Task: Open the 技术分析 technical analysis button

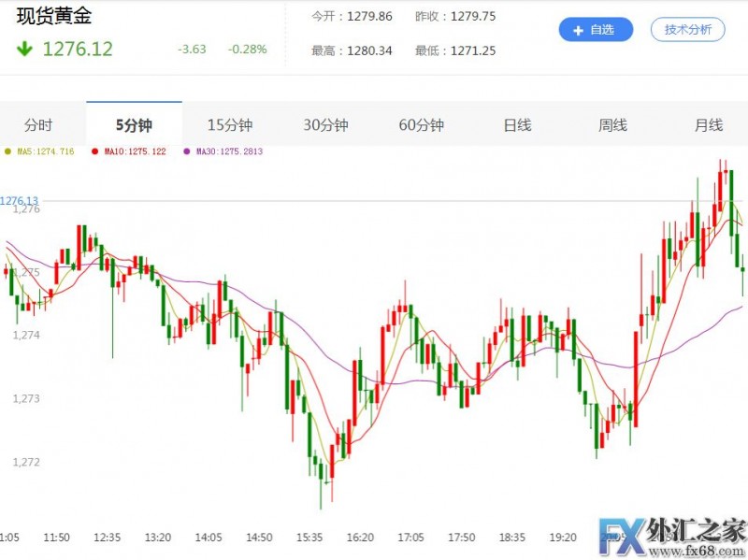Action: [x=687, y=30]
